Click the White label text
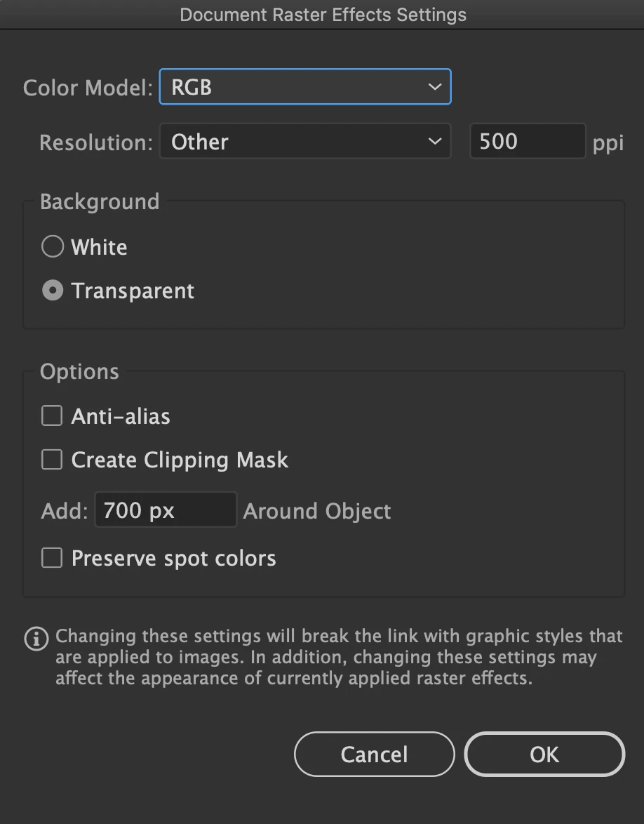Image resolution: width=644 pixels, height=824 pixels. tap(99, 247)
